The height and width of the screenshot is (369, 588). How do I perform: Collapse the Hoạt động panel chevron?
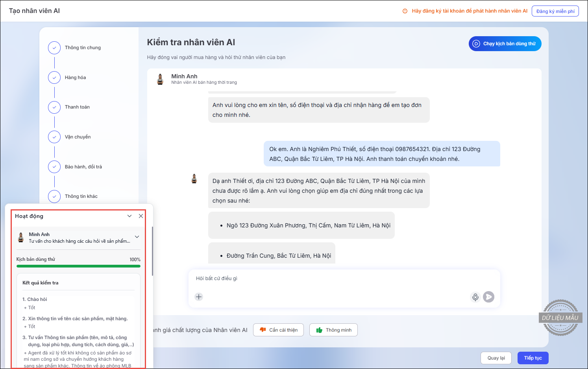[129, 216]
